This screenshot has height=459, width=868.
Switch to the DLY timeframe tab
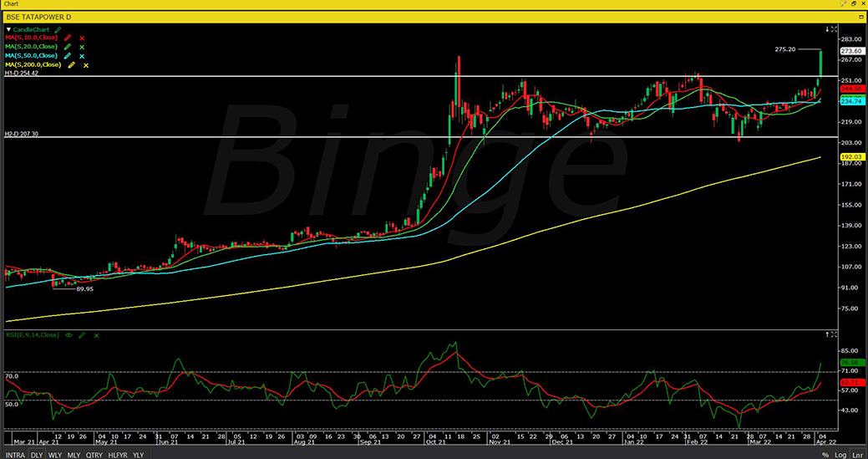[x=37, y=455]
